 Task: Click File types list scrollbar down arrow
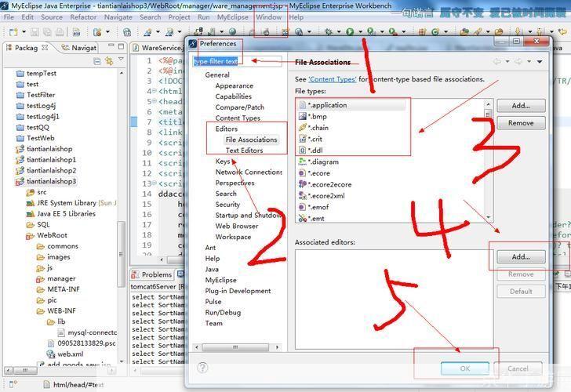pyautogui.click(x=489, y=217)
